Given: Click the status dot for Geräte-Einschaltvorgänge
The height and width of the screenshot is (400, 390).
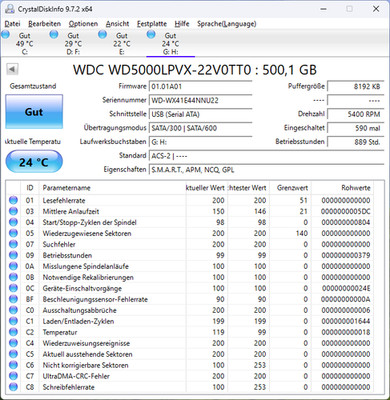Looking at the screenshot, I should (13, 288).
